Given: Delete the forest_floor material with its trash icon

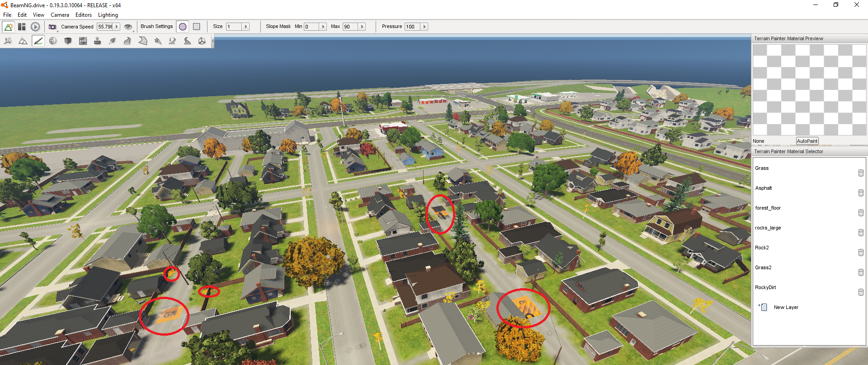Looking at the screenshot, I should (861, 213).
